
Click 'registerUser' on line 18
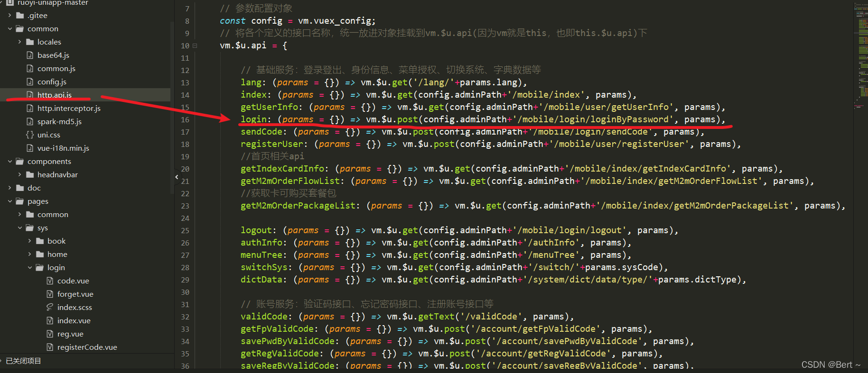coord(272,144)
